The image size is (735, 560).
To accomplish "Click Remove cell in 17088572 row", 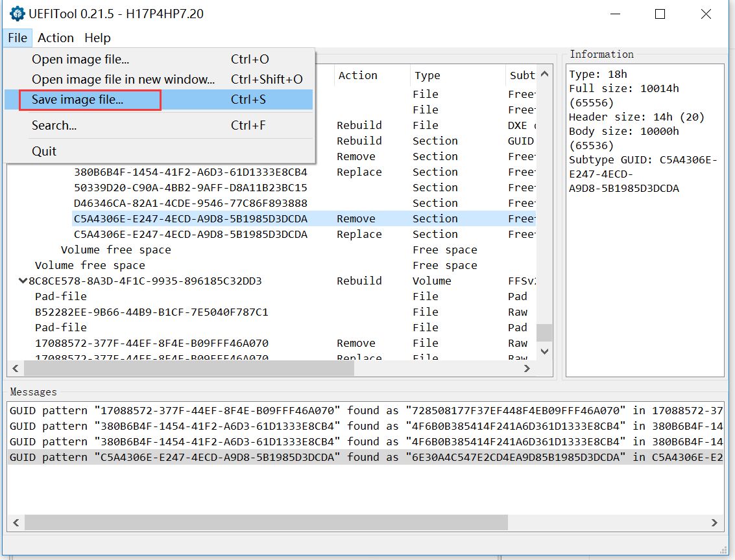I will pyautogui.click(x=355, y=344).
